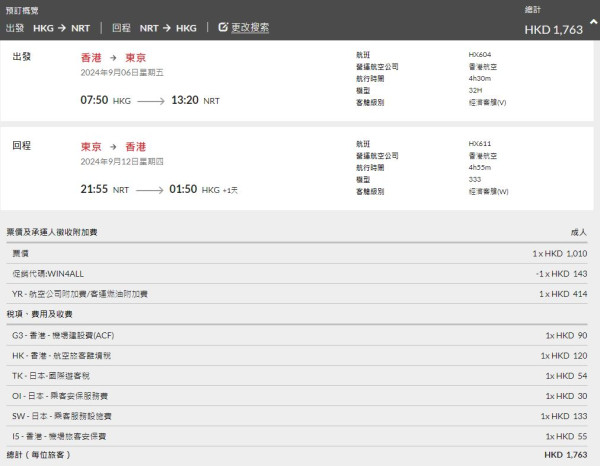Click departure time 21:55 NRT

[x=104, y=189]
